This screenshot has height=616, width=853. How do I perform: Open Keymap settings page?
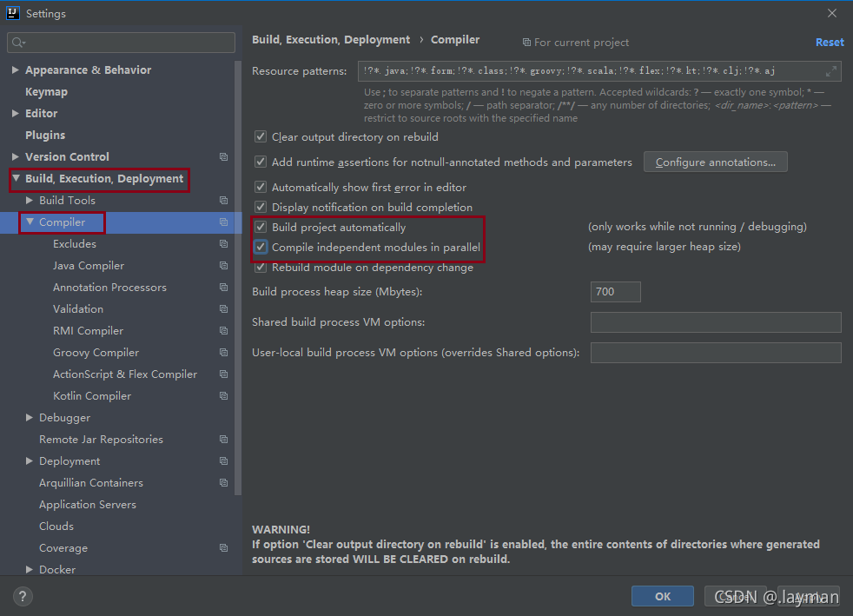coord(46,92)
